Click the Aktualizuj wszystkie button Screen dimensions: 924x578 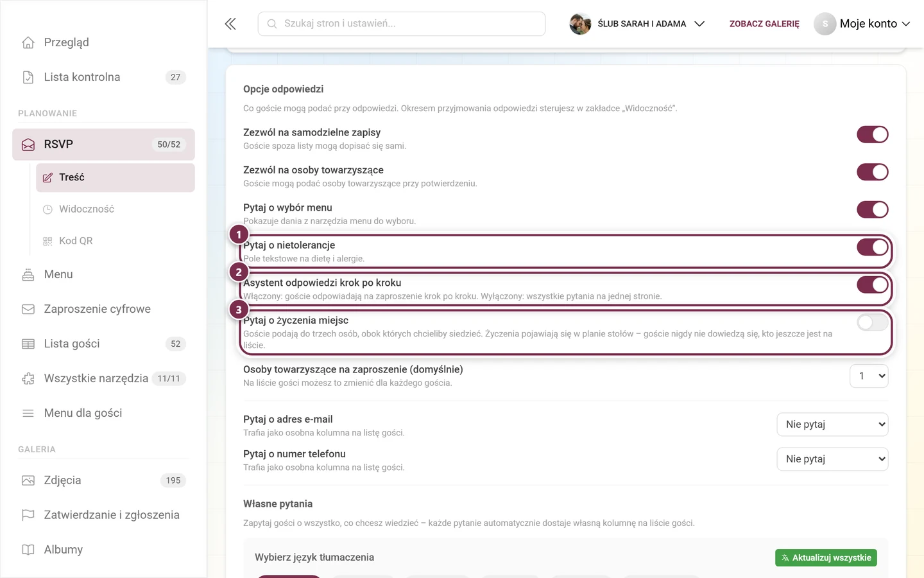pyautogui.click(x=826, y=558)
